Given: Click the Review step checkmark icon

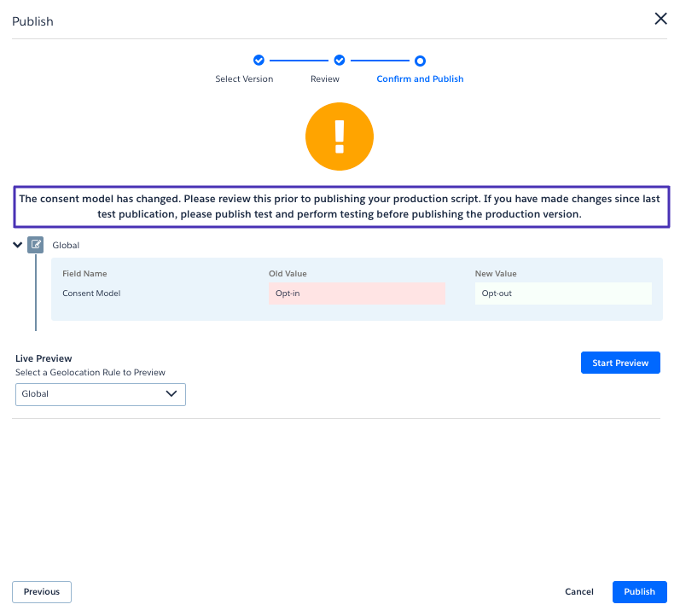Looking at the screenshot, I should coord(339,61).
